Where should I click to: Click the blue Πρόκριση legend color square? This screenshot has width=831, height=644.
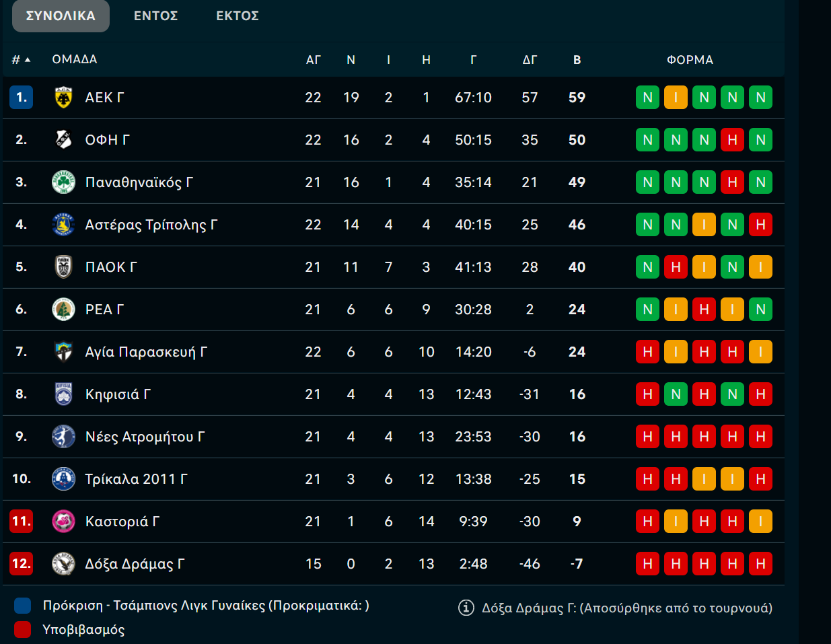[23, 606]
